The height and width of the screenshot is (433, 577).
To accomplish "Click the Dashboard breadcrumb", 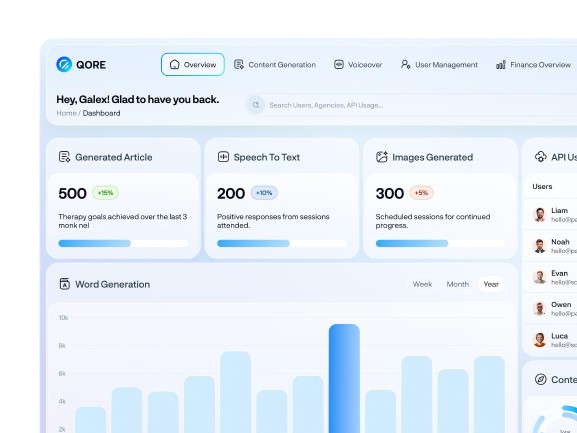I will (x=102, y=113).
